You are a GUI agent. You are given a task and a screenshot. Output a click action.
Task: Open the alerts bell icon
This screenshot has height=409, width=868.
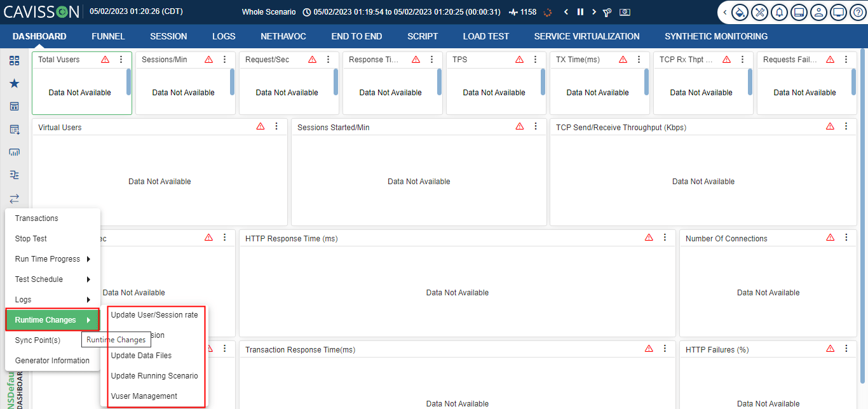(779, 12)
